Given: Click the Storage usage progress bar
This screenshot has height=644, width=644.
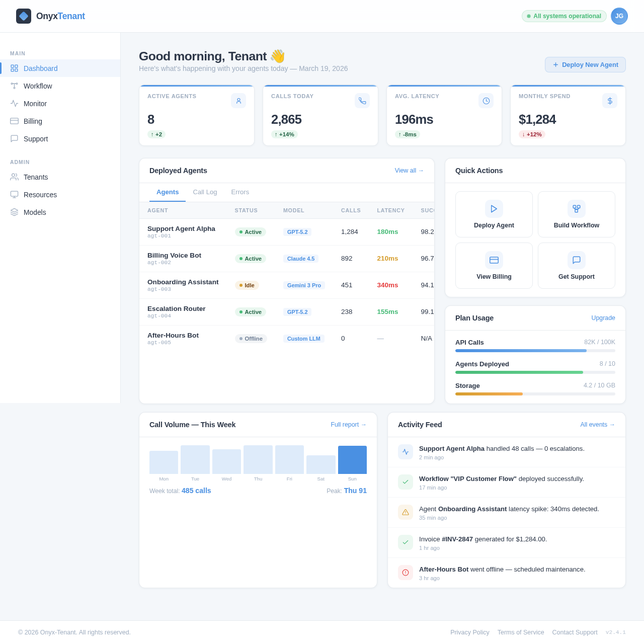Looking at the screenshot, I should (x=535, y=394).
